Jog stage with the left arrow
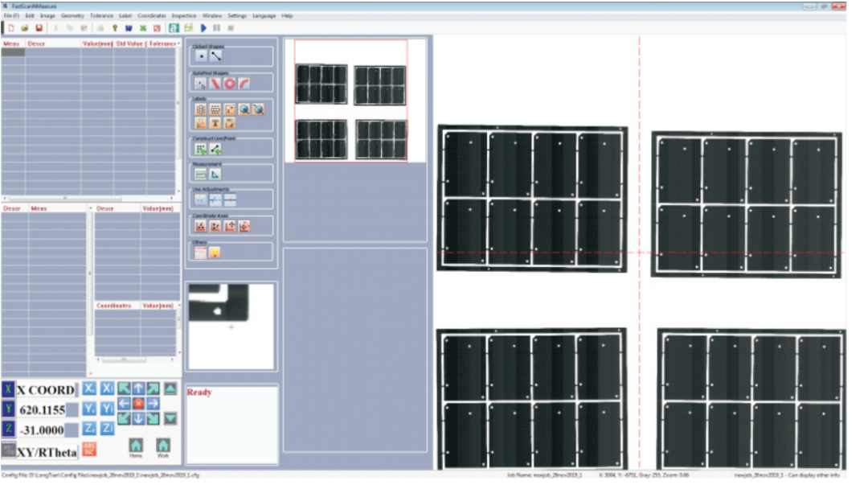The height and width of the screenshot is (485, 868). click(x=124, y=404)
